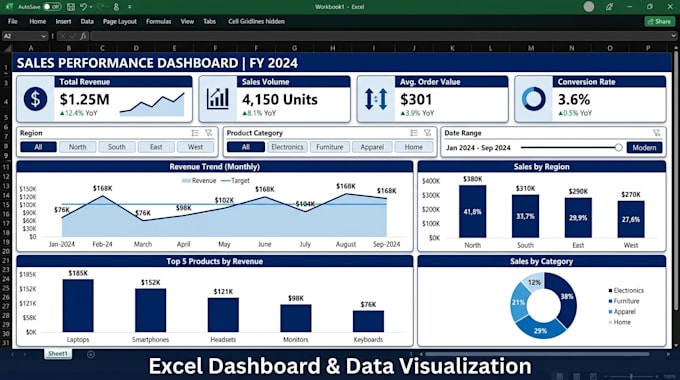Switch to the Home ribbon tab
680x380 pixels.
38,21
